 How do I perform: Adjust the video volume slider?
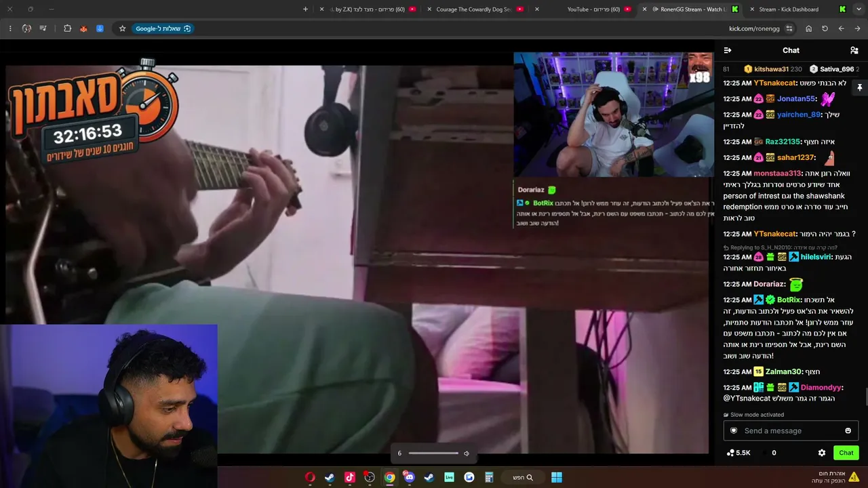433,453
